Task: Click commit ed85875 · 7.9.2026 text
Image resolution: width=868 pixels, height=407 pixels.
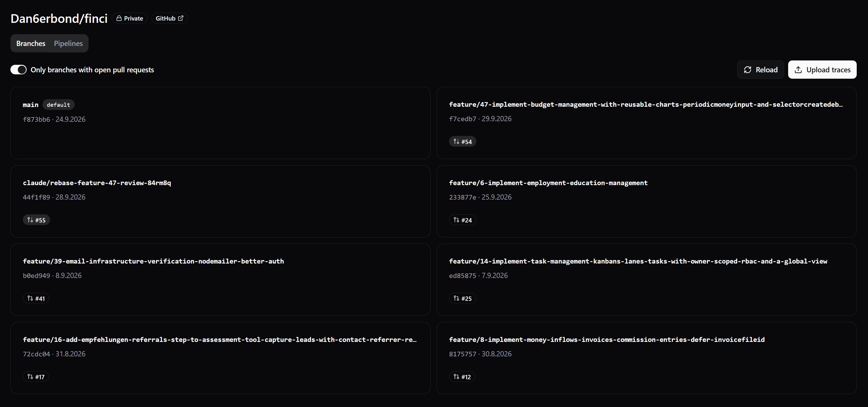Action: (x=478, y=276)
